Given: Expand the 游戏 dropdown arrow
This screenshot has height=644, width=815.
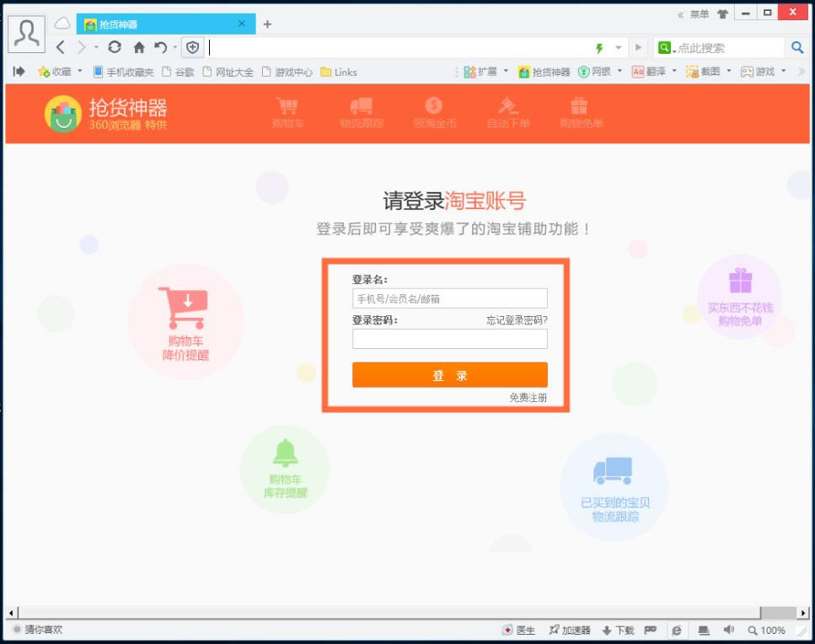Looking at the screenshot, I should tap(783, 71).
